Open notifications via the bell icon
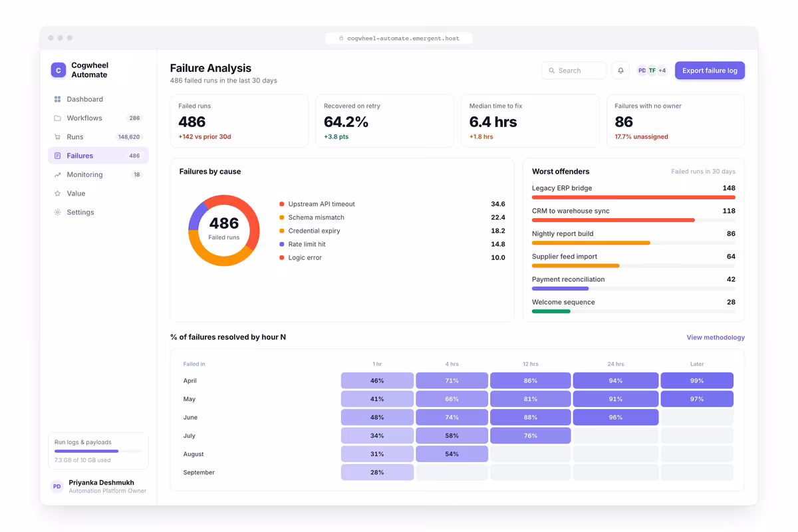This screenshot has height=532, width=798. coord(620,70)
